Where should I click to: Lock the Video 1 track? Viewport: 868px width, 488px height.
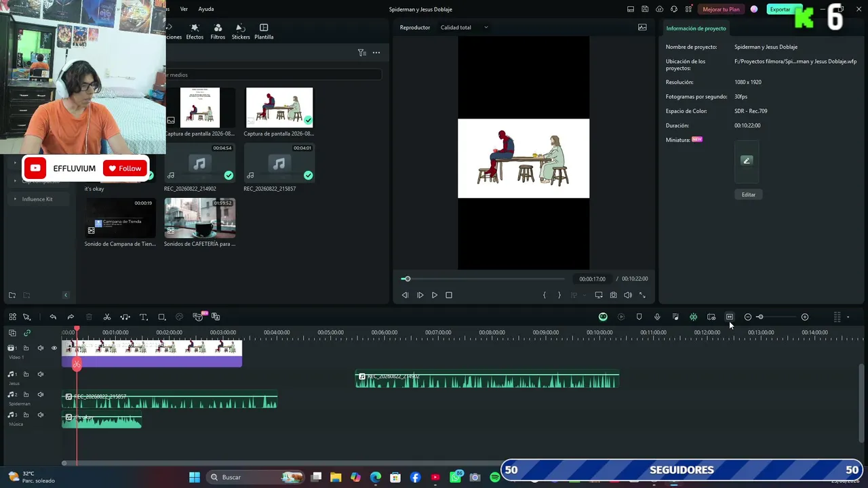26,348
